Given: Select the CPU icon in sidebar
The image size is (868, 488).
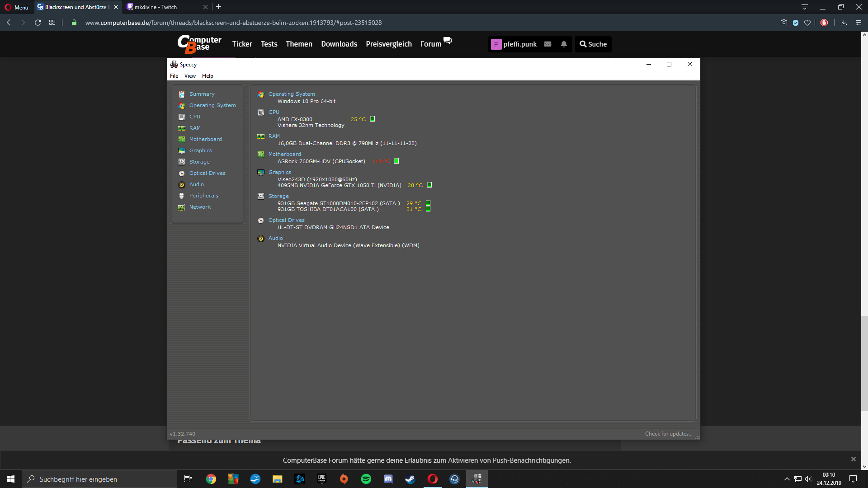Looking at the screenshot, I should coord(182,117).
